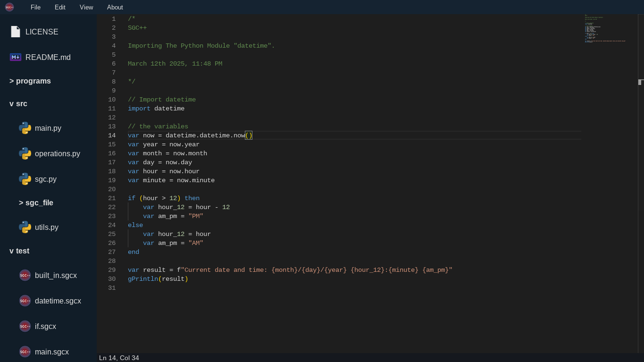Image resolution: width=644 pixels, height=362 pixels.
Task: Click the SGC++ app logo icon
Action: tap(9, 7)
